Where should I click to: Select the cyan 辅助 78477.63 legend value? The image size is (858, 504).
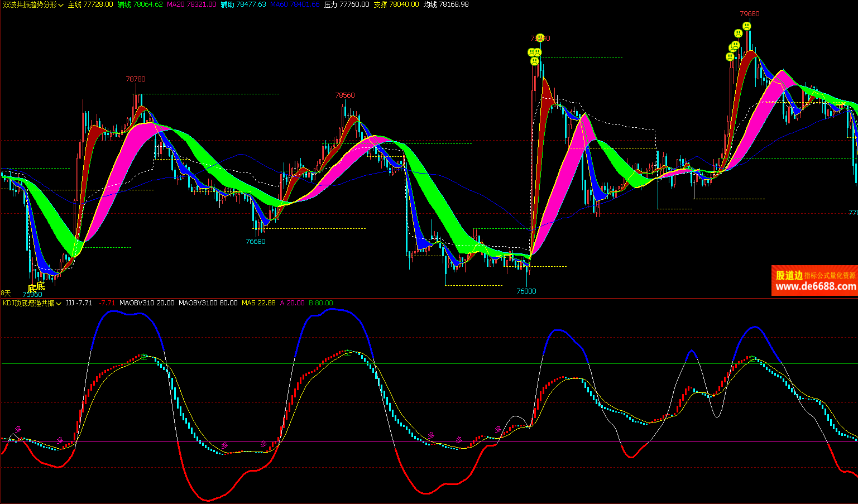click(243, 4)
